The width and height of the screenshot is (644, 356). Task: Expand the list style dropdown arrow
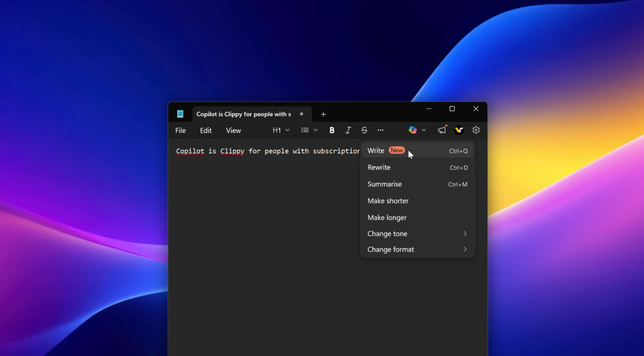316,130
